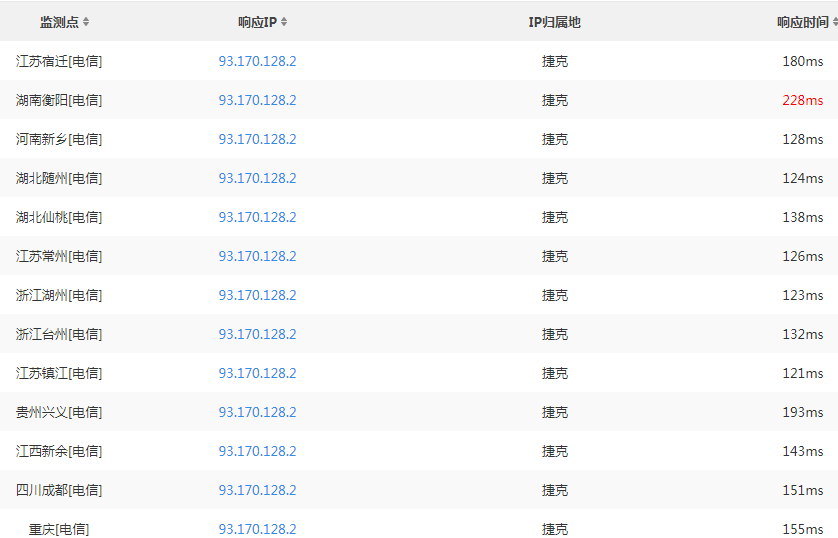Select monitor point 浙江台州[电信]
This screenshot has width=838, height=538.
click(x=59, y=334)
